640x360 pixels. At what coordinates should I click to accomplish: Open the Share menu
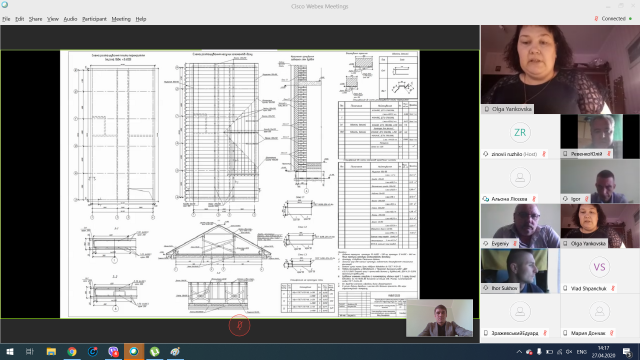[x=36, y=19]
